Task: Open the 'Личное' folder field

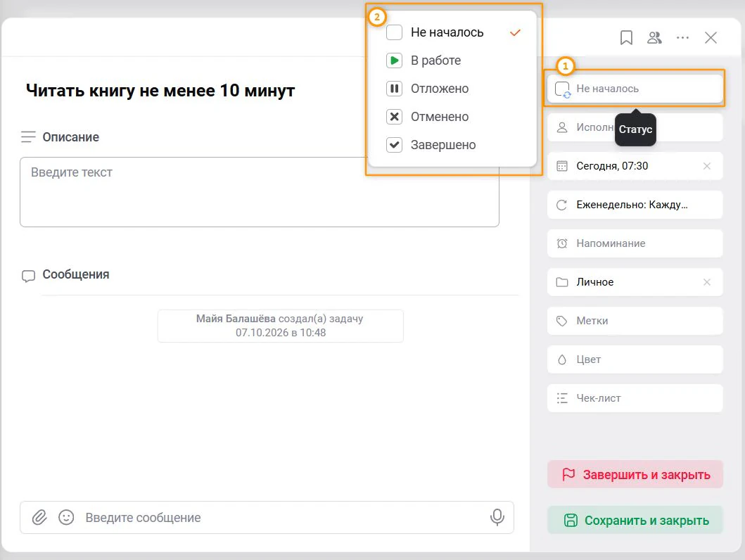Action: pyautogui.click(x=635, y=282)
